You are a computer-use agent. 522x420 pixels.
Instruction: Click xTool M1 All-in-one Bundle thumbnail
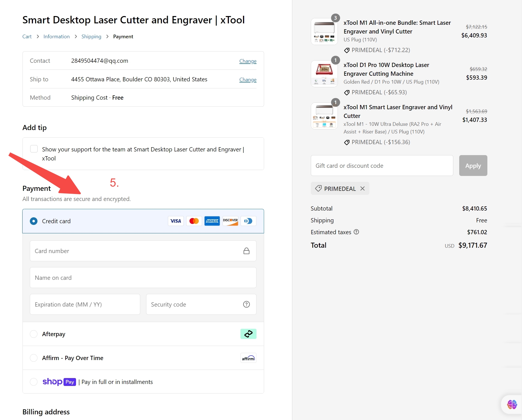[324, 32]
